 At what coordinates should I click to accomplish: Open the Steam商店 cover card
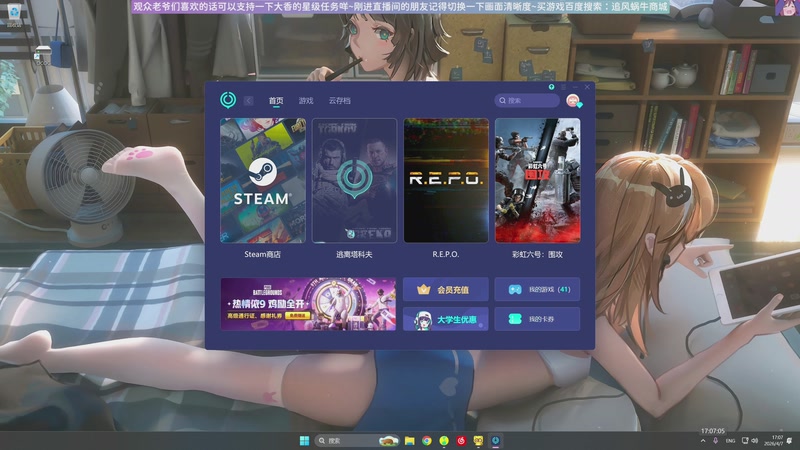click(263, 181)
